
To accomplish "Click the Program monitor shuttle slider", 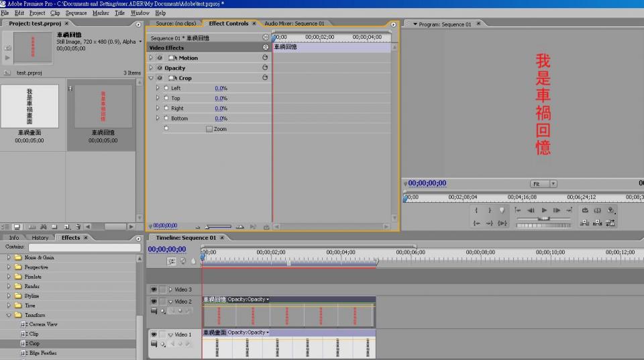I will (x=545, y=218).
